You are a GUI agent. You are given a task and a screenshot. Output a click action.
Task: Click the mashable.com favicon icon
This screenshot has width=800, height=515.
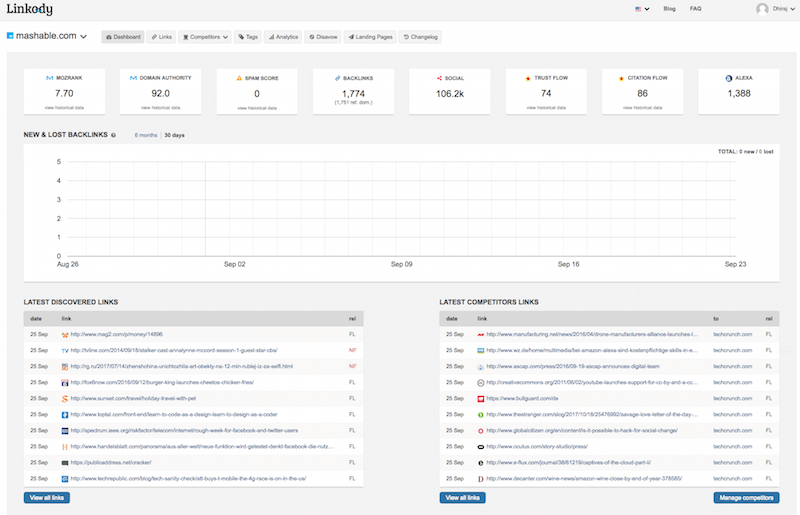[x=10, y=35]
